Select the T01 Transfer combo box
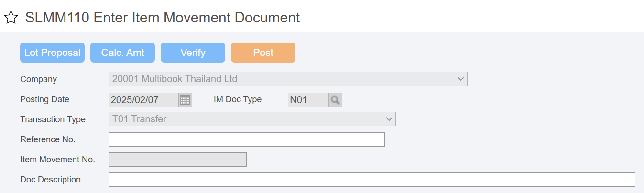Viewport: 644px width, 193px height. 252,119
